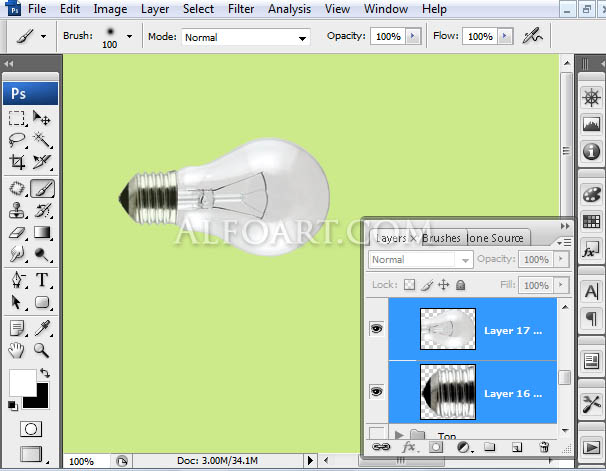Swap foreground and background colors
This screenshot has width=606, height=471.
[45, 373]
